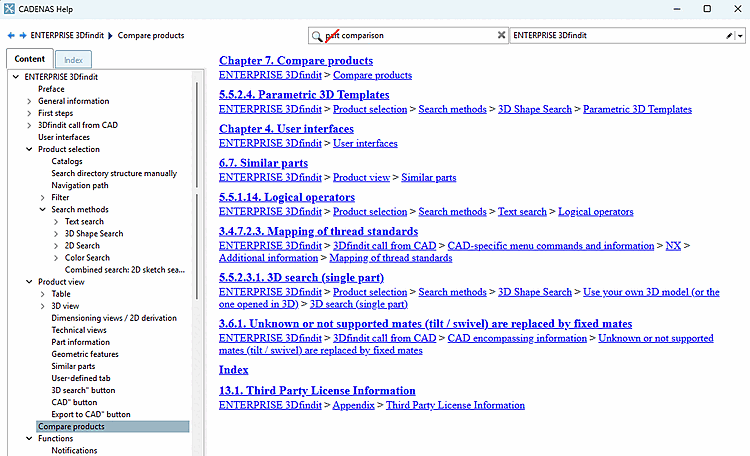This screenshot has height=456, width=750.
Task: Open CAD" button tree entry
Action: (x=74, y=402)
